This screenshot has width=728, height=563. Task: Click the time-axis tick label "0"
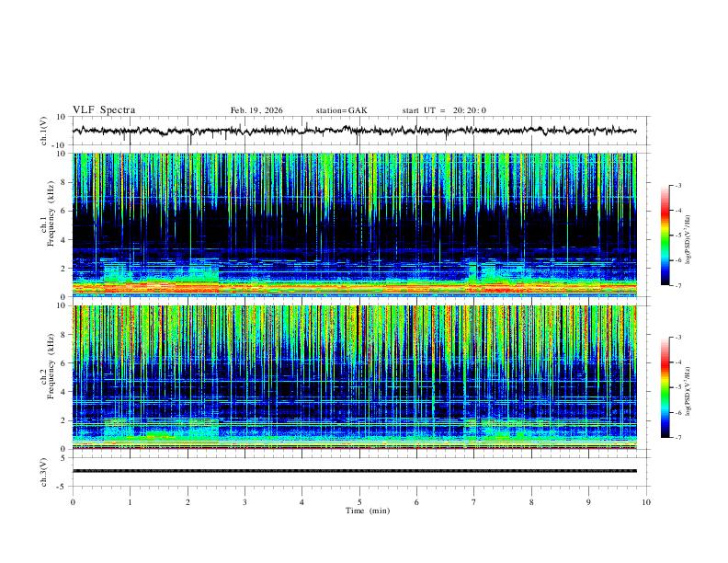pyautogui.click(x=73, y=502)
